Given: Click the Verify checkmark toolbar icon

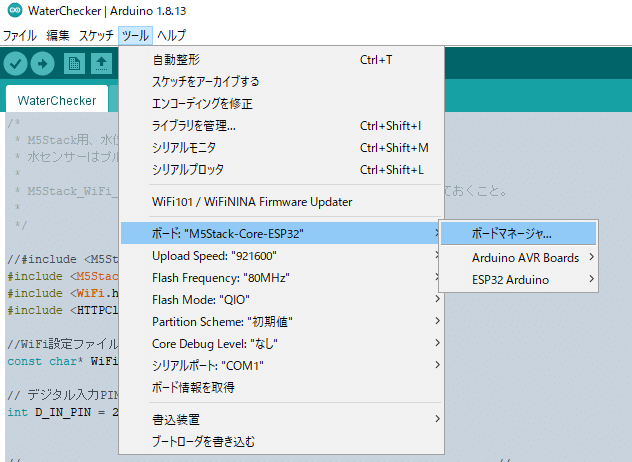Looking at the screenshot, I should [x=15, y=64].
